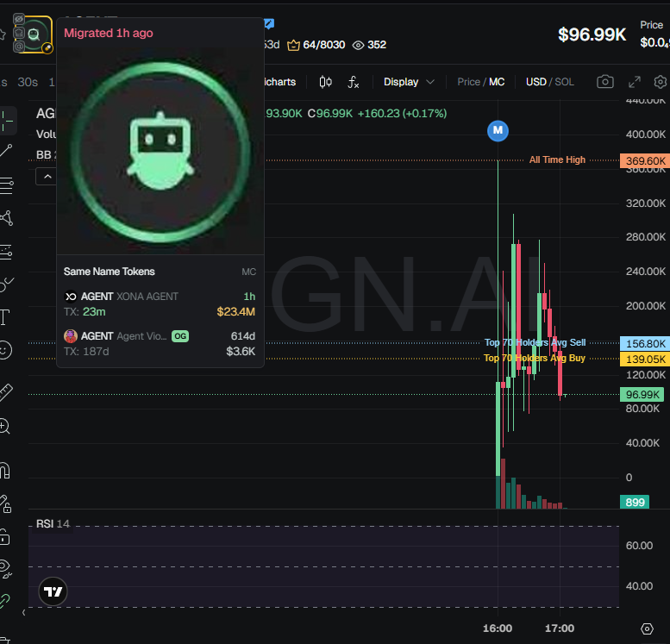Click the enlarged robot token image
The height and width of the screenshot is (644, 670).
coord(160,152)
